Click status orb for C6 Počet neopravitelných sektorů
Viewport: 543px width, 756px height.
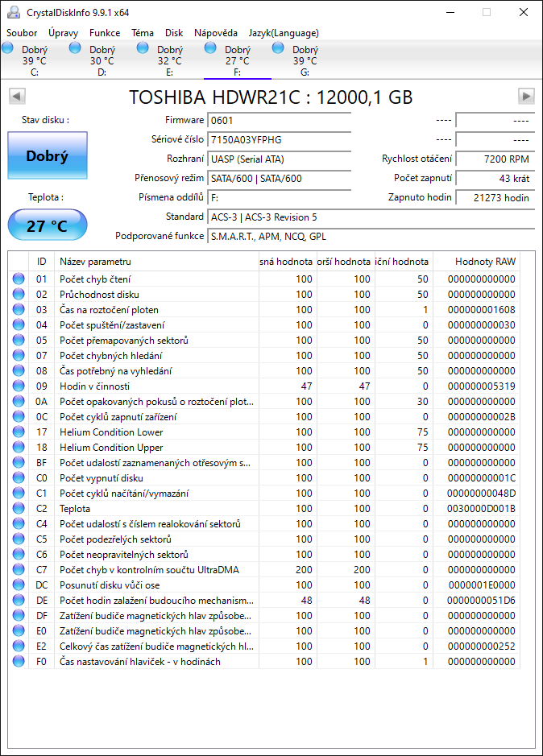tap(19, 554)
